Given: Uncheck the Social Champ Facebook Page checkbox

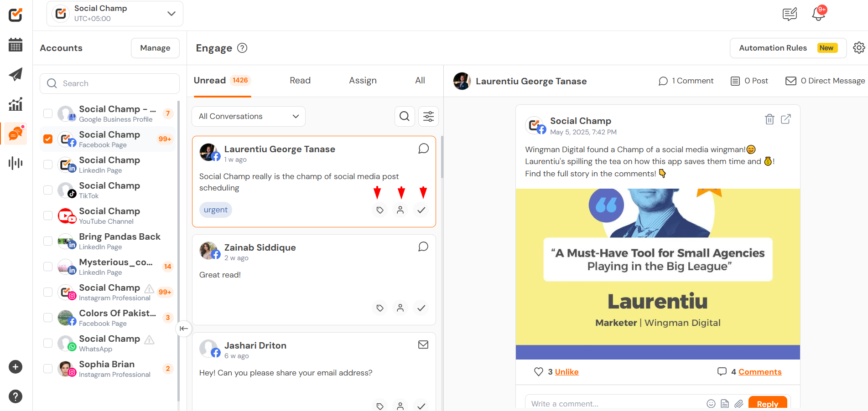Looking at the screenshot, I should click(x=48, y=139).
